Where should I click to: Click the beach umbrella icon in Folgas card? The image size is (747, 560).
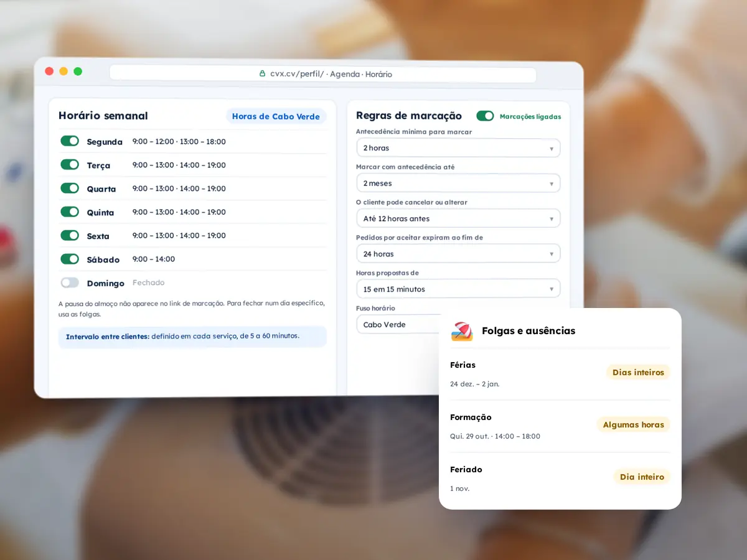click(462, 331)
